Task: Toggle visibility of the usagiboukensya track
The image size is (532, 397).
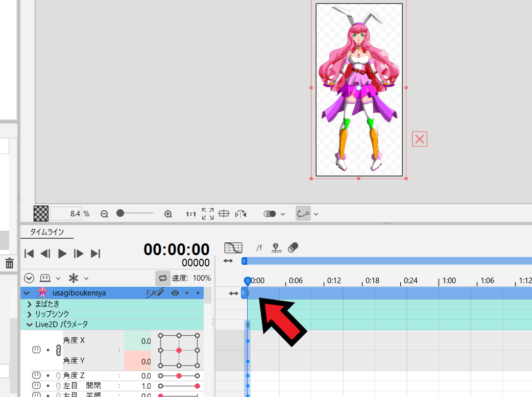Action: [x=175, y=293]
